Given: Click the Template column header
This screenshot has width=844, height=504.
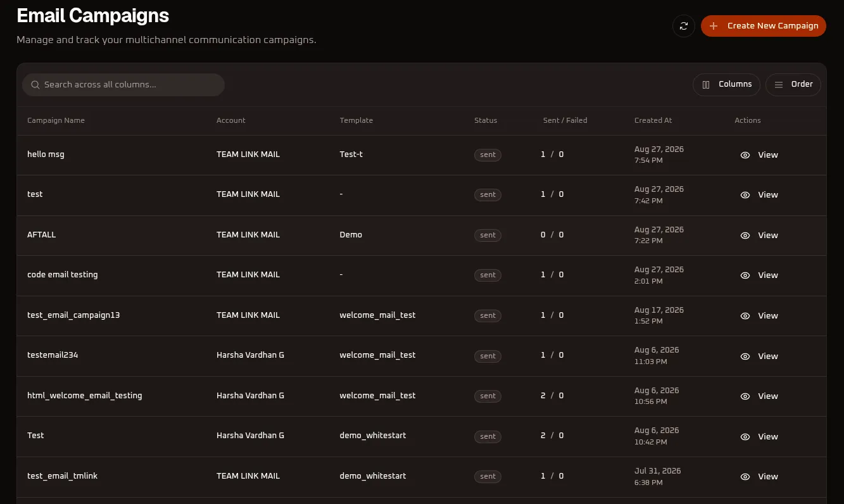Looking at the screenshot, I should pos(356,120).
